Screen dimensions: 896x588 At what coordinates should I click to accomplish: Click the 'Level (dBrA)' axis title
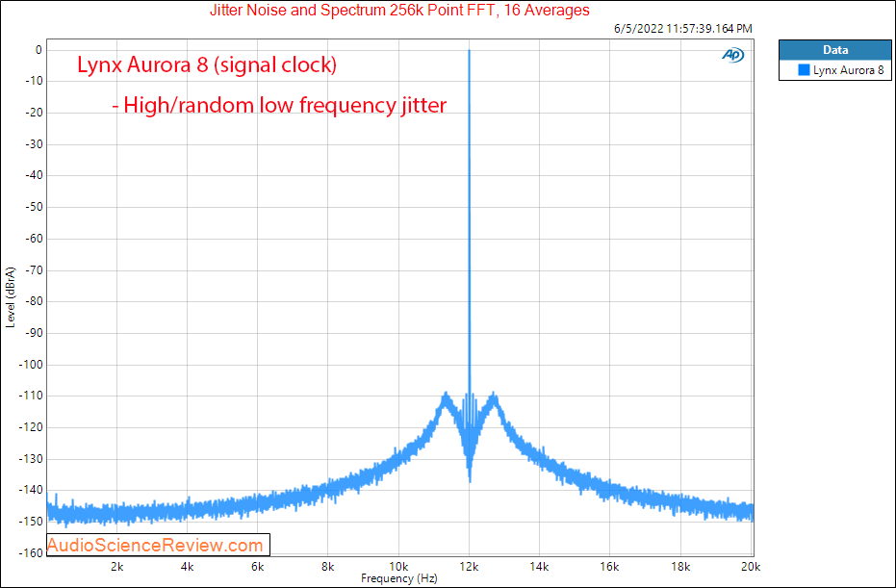[11, 297]
